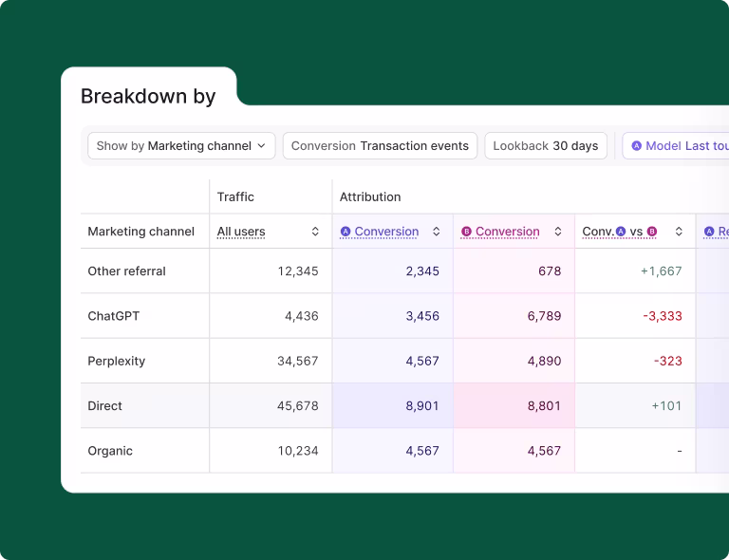The image size is (729, 560).
Task: Select the Other referral row label
Action: point(126,271)
